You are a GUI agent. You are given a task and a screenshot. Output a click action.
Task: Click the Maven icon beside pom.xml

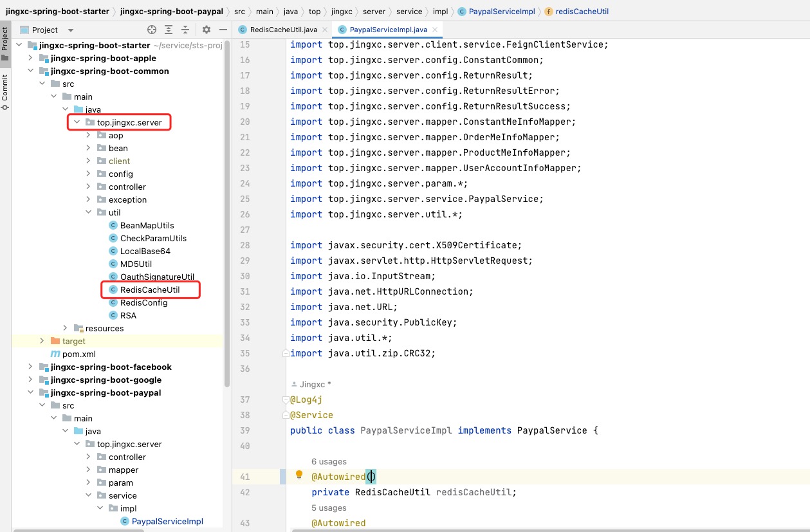[x=55, y=354]
